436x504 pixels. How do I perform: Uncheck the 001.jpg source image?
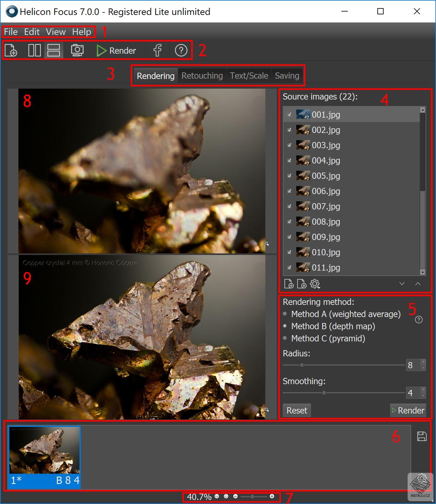[289, 115]
